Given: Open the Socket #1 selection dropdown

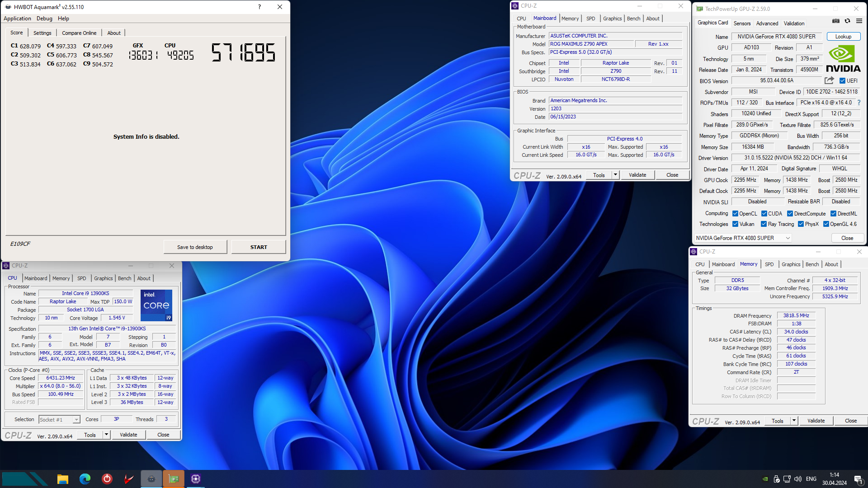Looking at the screenshot, I should [x=59, y=420].
